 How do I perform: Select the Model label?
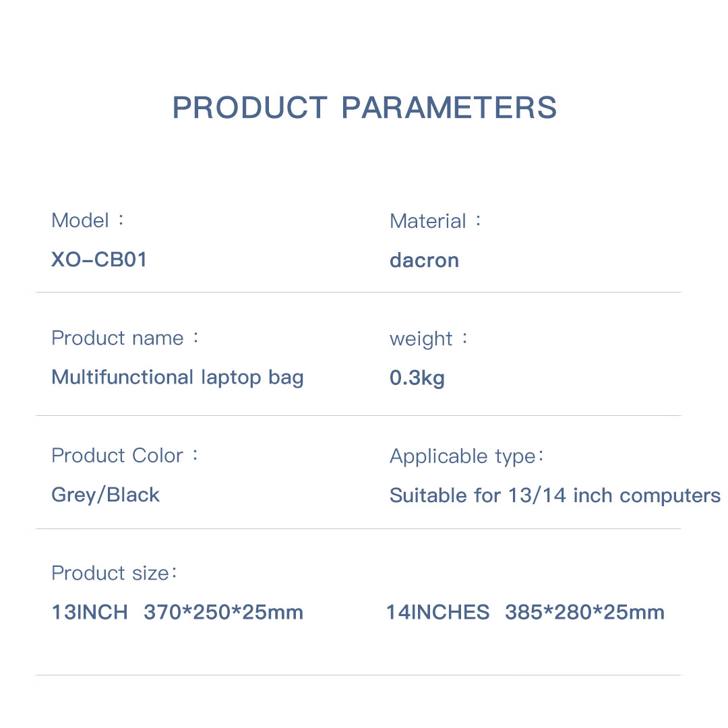(80, 220)
